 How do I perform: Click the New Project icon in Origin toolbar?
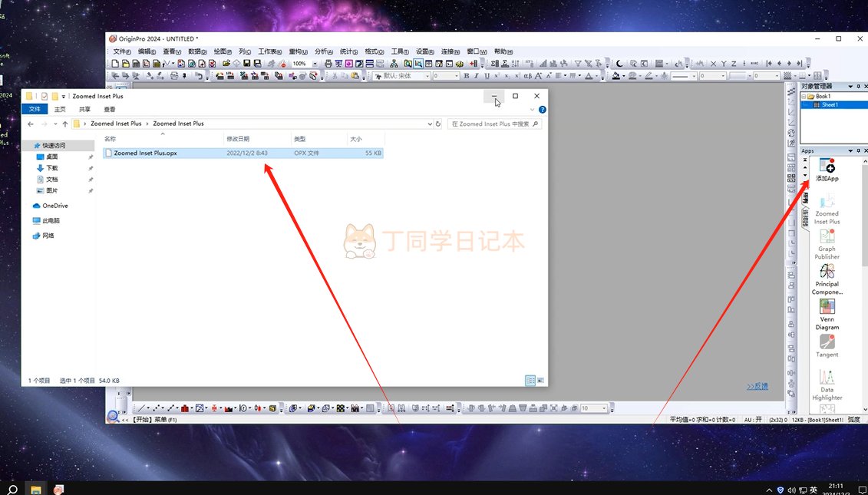115,64
